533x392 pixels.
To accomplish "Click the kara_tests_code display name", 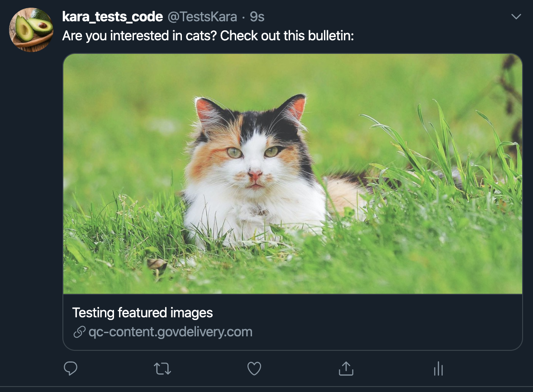I will (112, 17).
